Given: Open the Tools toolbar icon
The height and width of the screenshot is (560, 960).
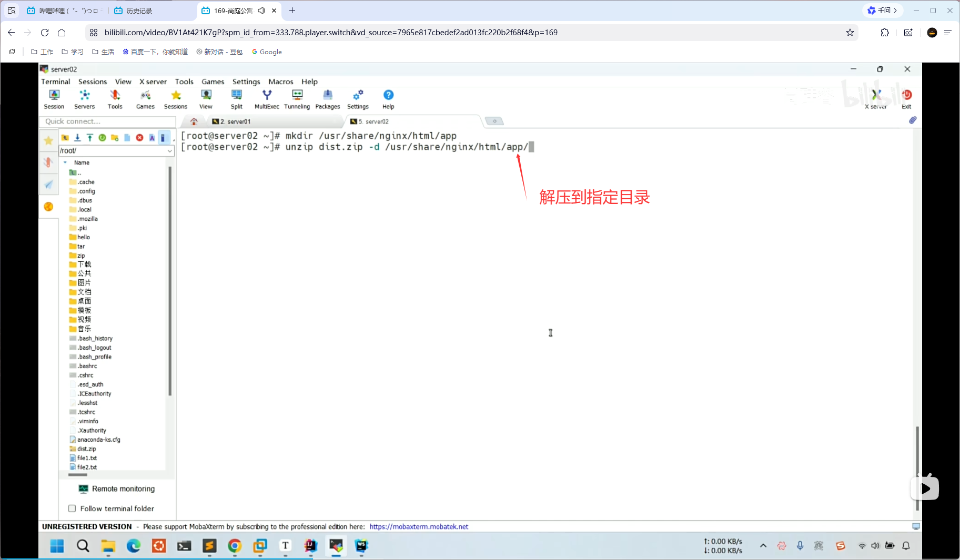Looking at the screenshot, I should [x=115, y=99].
